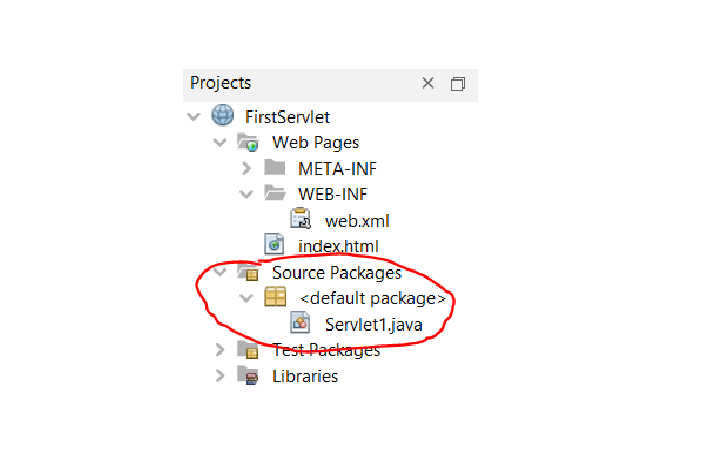Click the Web Pages folder icon
Image resolution: width=715 pixels, height=459 pixels.
[x=248, y=143]
